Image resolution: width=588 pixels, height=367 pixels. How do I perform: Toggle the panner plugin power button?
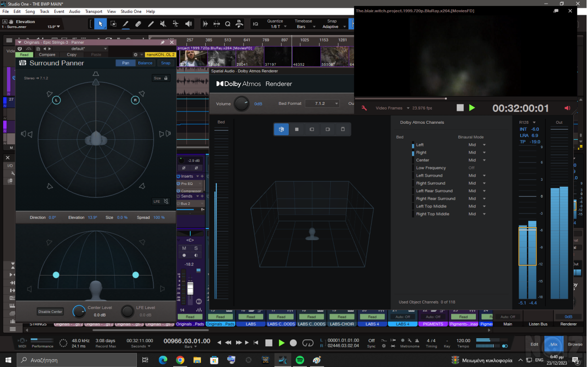[x=20, y=49]
